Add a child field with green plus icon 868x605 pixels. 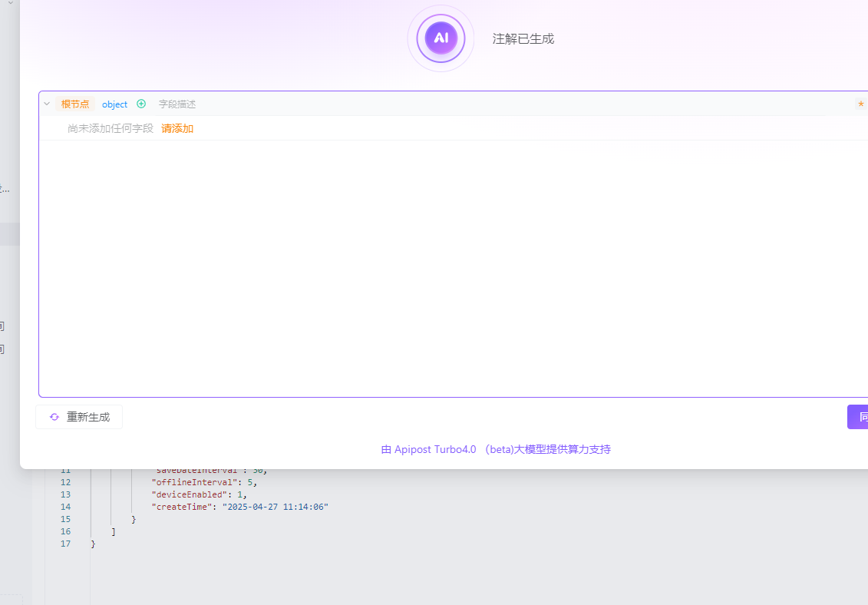click(141, 104)
